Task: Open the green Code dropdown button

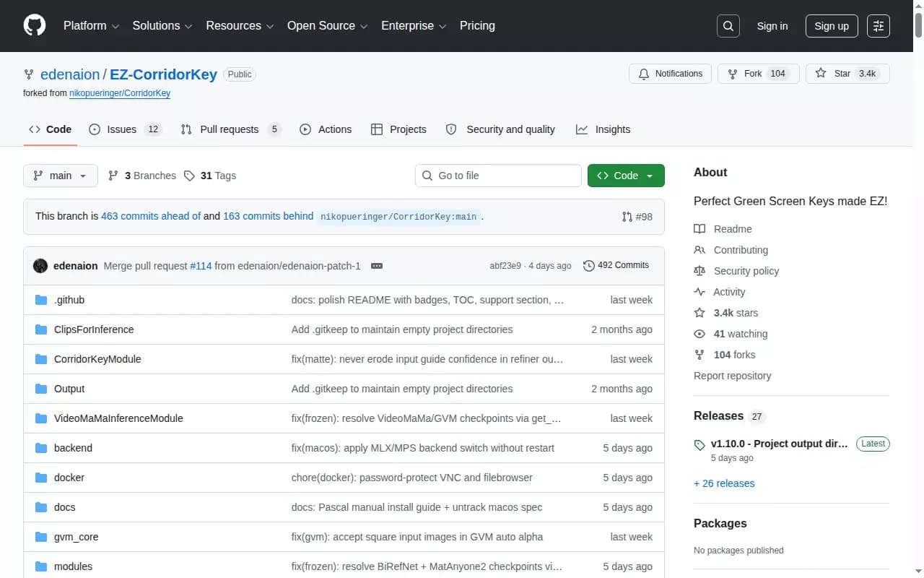Action: click(x=626, y=176)
